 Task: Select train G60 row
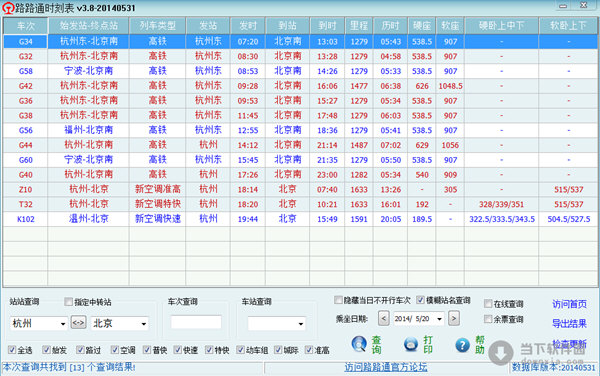pos(300,160)
